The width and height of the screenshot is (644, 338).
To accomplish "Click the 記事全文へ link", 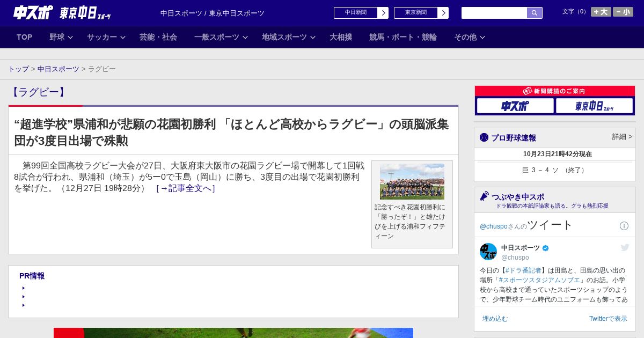I will coord(186,188).
